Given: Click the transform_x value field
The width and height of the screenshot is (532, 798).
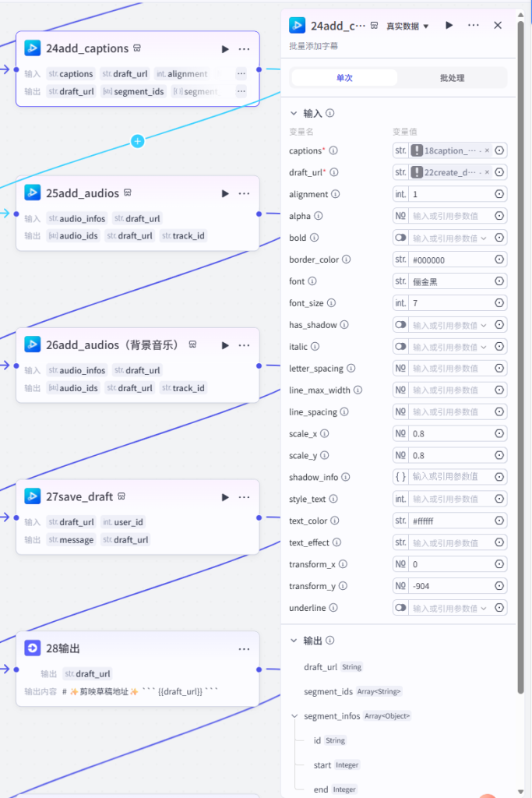Looking at the screenshot, I should coord(451,564).
